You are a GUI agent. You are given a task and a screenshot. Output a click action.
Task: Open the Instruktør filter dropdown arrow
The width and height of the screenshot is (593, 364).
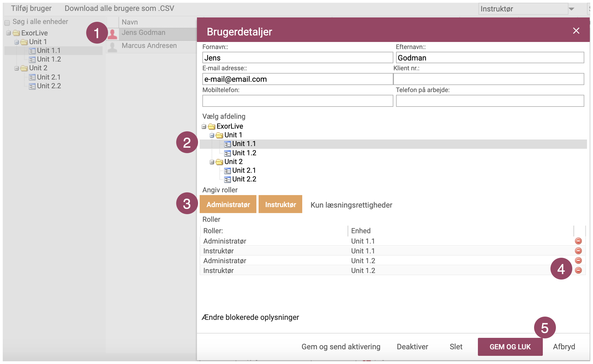coord(571,9)
